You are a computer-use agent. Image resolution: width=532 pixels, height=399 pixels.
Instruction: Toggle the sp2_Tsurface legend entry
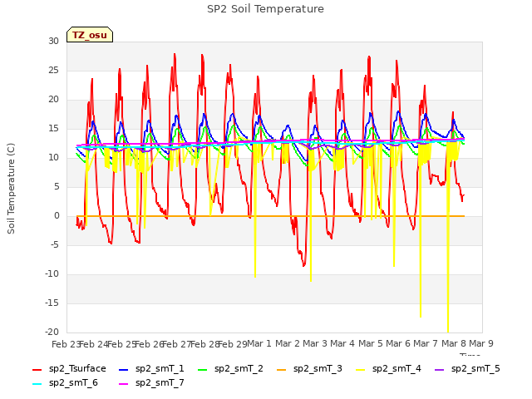69,369
